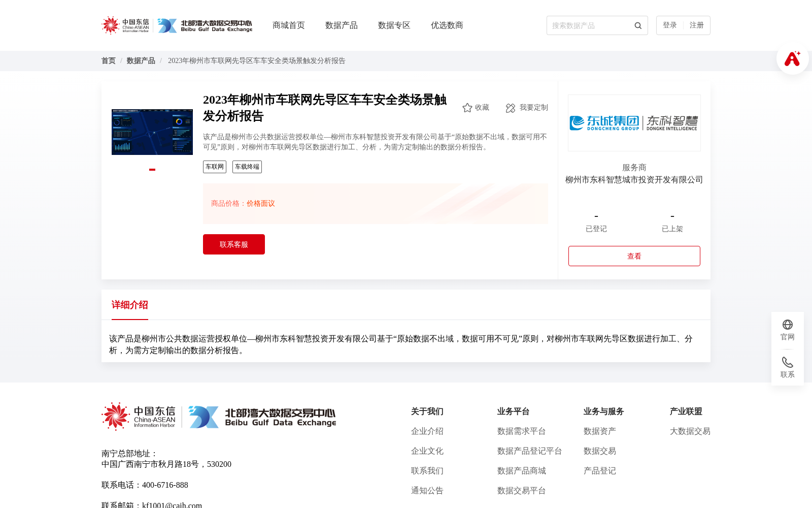
Task: Open 数据资产 footer link
Action: (600, 431)
